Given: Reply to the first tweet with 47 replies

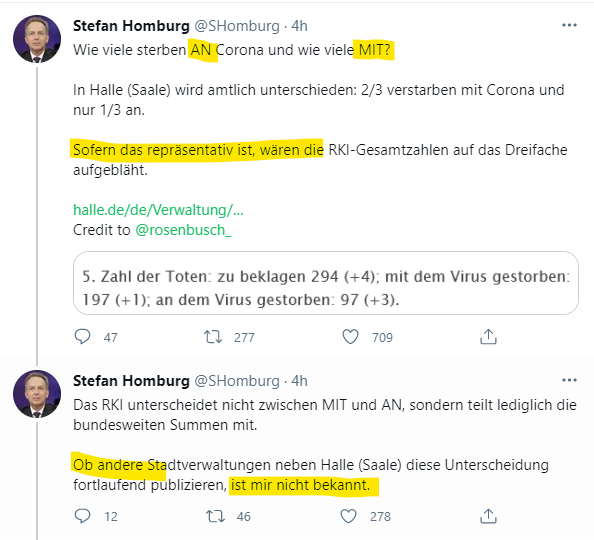Looking at the screenshot, I should [x=82, y=337].
